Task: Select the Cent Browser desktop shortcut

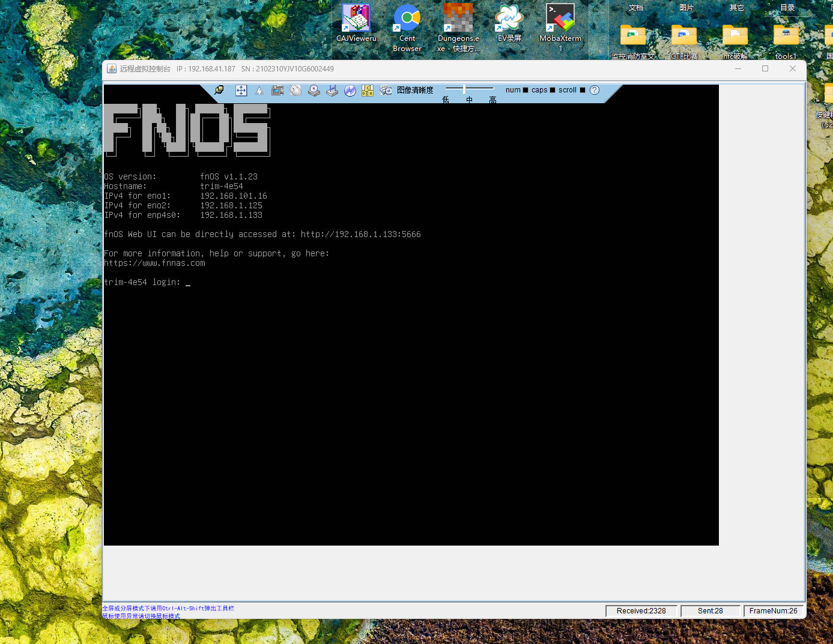Action: [407, 28]
